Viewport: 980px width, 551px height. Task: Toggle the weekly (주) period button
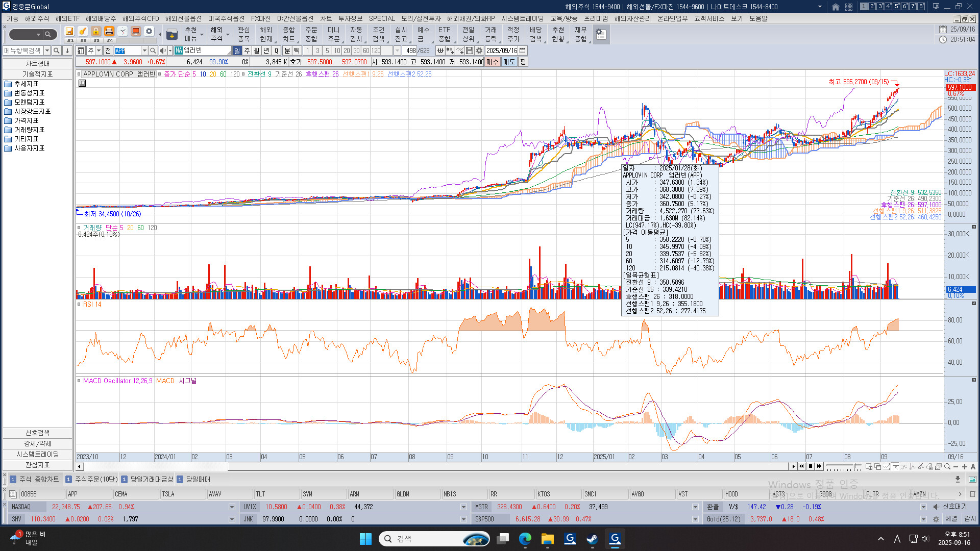[x=247, y=51]
